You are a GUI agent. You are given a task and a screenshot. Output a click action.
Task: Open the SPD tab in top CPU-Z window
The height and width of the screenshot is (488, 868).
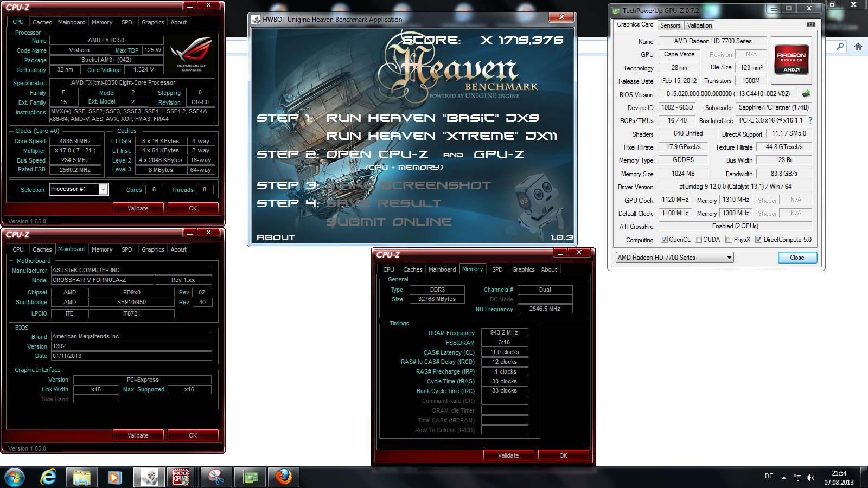127,22
